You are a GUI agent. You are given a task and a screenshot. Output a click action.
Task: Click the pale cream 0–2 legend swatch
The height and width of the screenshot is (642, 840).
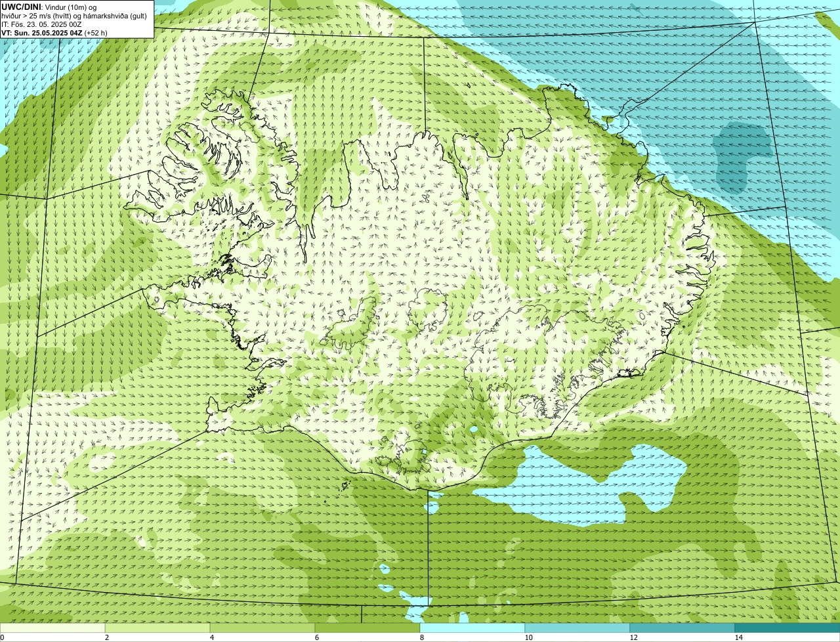(x=52, y=628)
